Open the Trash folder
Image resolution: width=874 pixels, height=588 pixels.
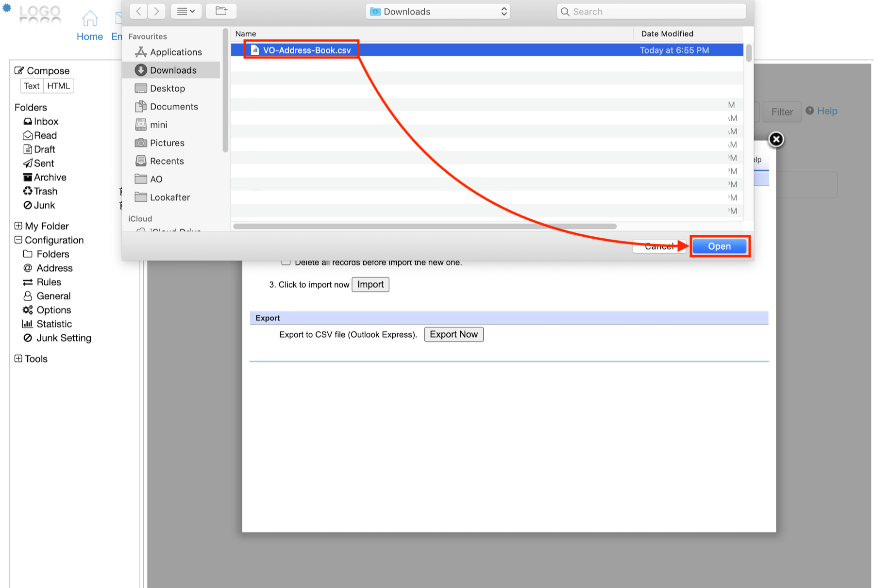[45, 191]
